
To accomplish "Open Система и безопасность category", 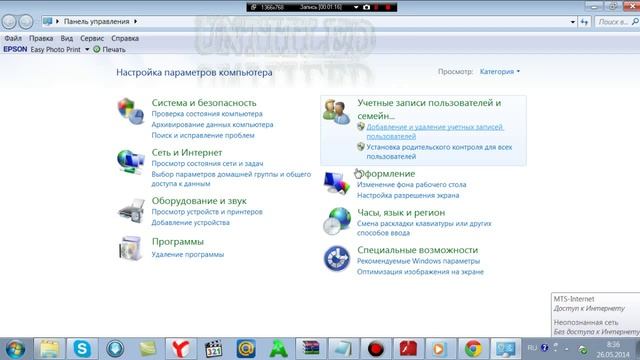I will point(204,103).
